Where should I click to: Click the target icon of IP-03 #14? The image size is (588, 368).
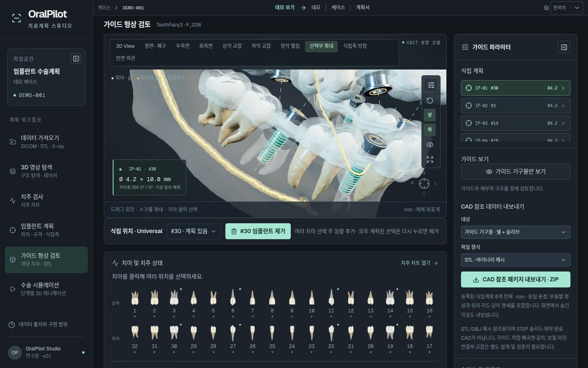pos(468,123)
